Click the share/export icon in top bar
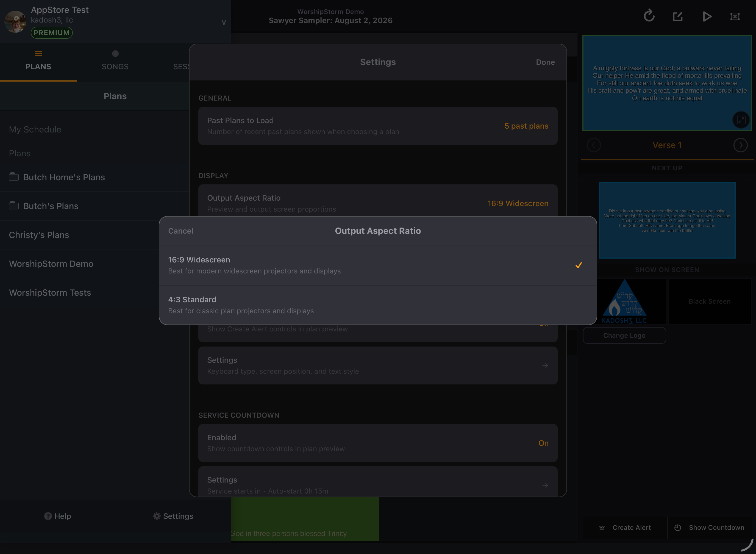 tap(677, 16)
